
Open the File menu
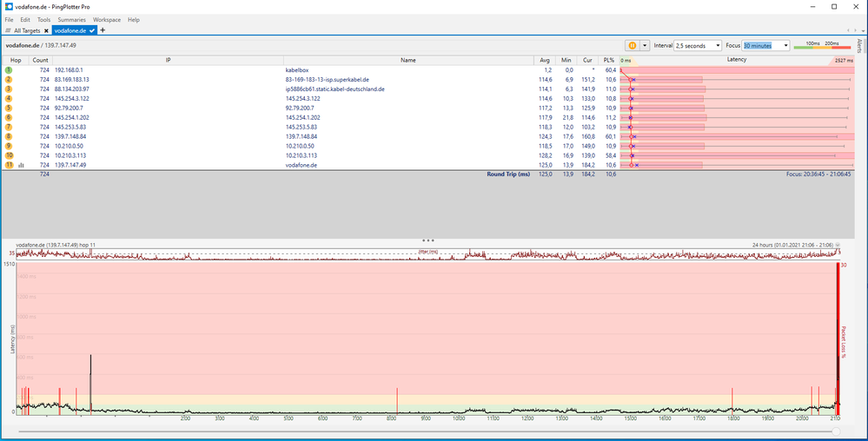(x=9, y=19)
